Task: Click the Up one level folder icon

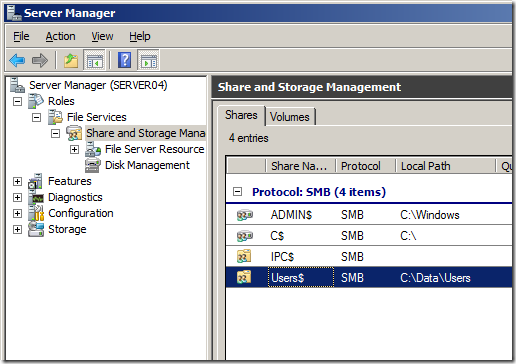Action: 71,60
